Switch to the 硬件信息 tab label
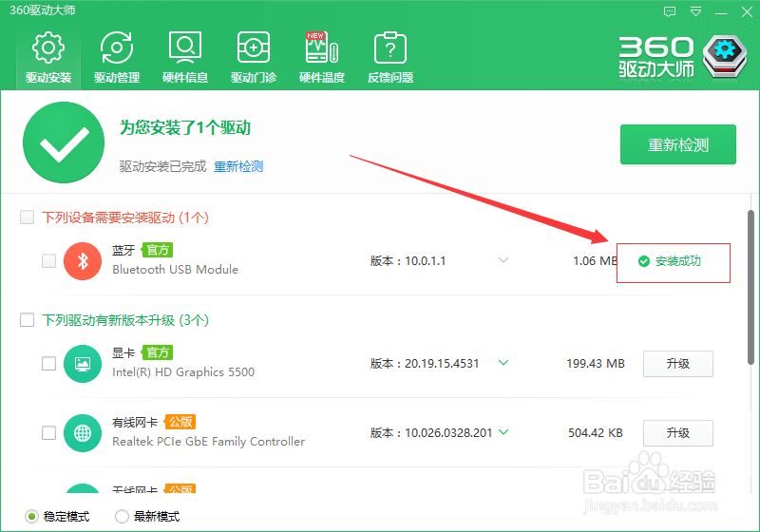Image resolution: width=760 pixels, height=532 pixels. point(185,78)
